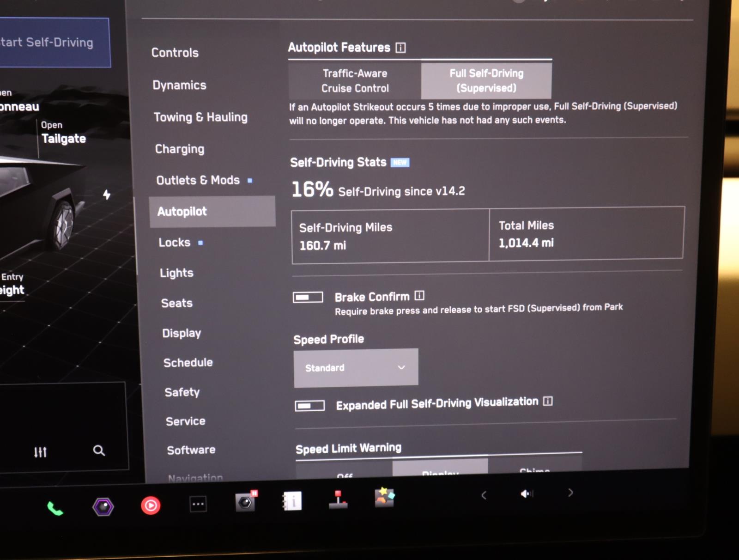The height and width of the screenshot is (560, 739).
Task: Tap the green phone icon
Action: point(55,509)
